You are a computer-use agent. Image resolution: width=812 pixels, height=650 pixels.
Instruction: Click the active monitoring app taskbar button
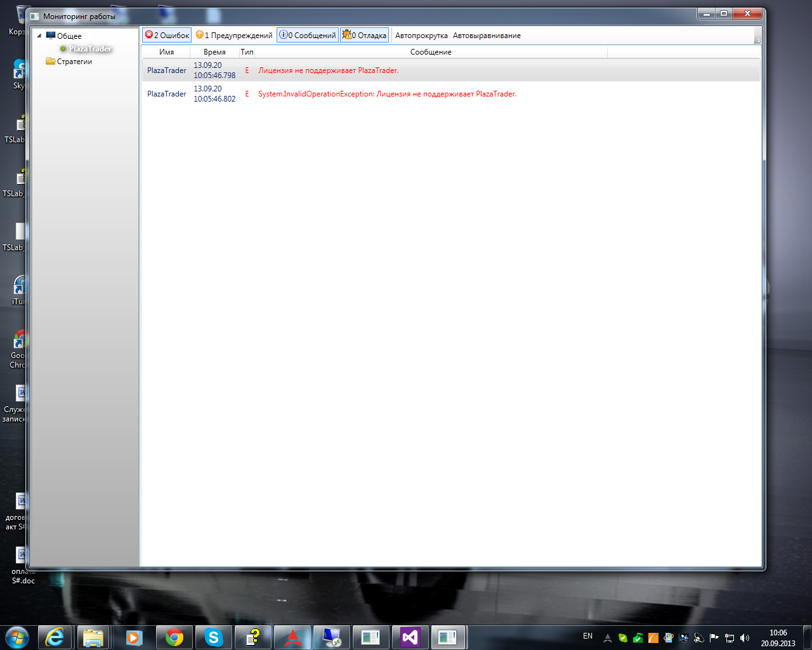pos(449,637)
